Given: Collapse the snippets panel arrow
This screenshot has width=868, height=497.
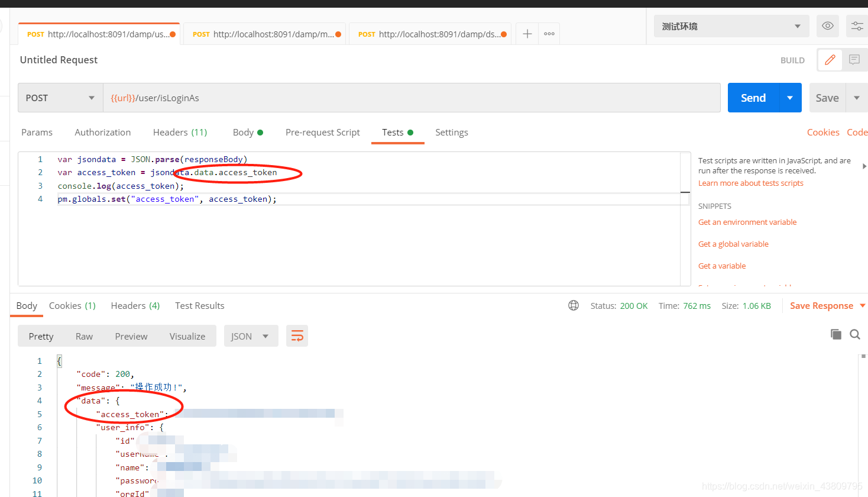Looking at the screenshot, I should tap(864, 166).
